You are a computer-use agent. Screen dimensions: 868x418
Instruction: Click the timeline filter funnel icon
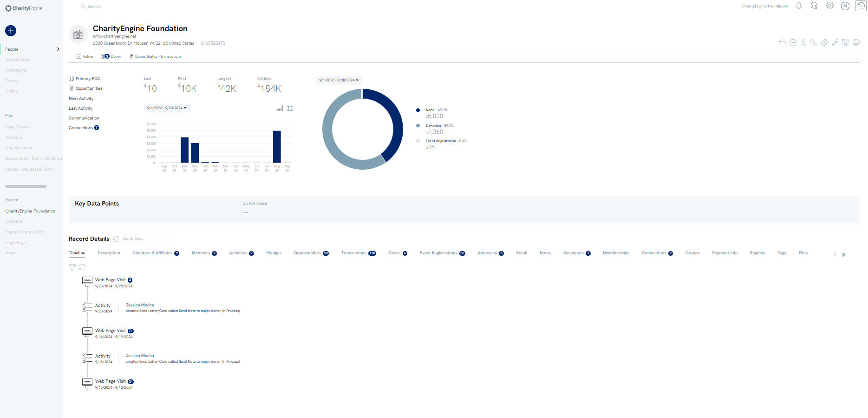click(x=72, y=267)
